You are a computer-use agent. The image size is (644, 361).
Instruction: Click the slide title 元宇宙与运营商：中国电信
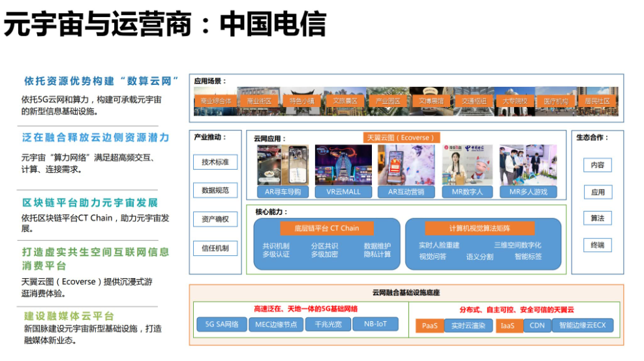point(165,24)
